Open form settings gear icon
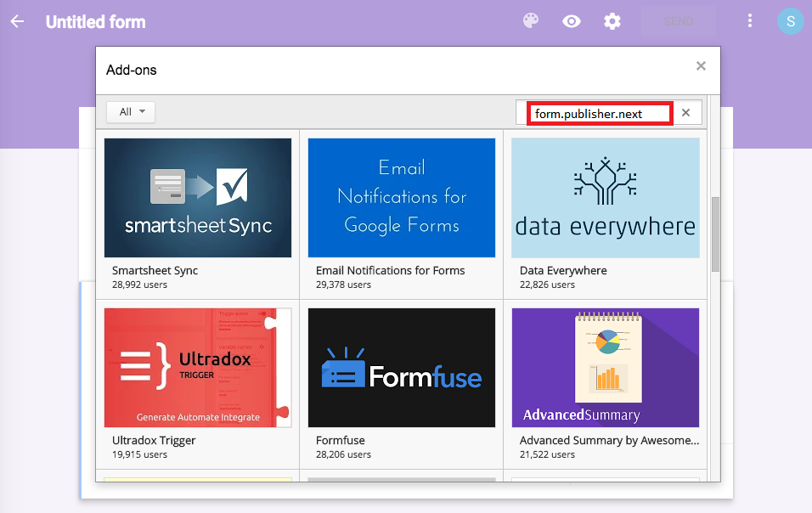 pyautogui.click(x=612, y=21)
